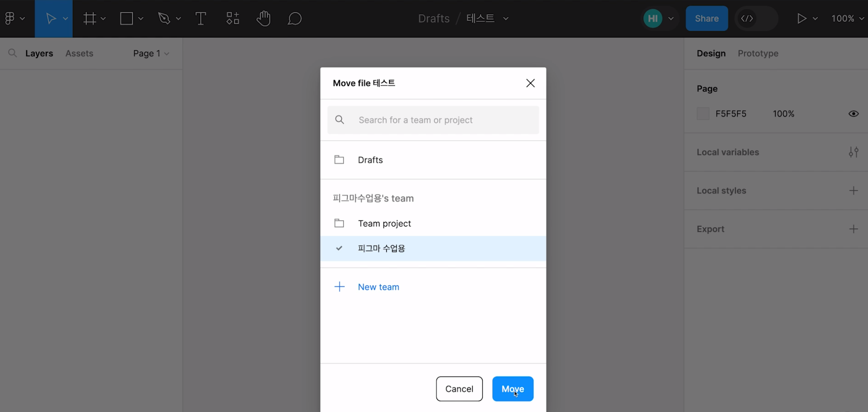Click the page background color swatch
The height and width of the screenshot is (412, 868).
703,114
